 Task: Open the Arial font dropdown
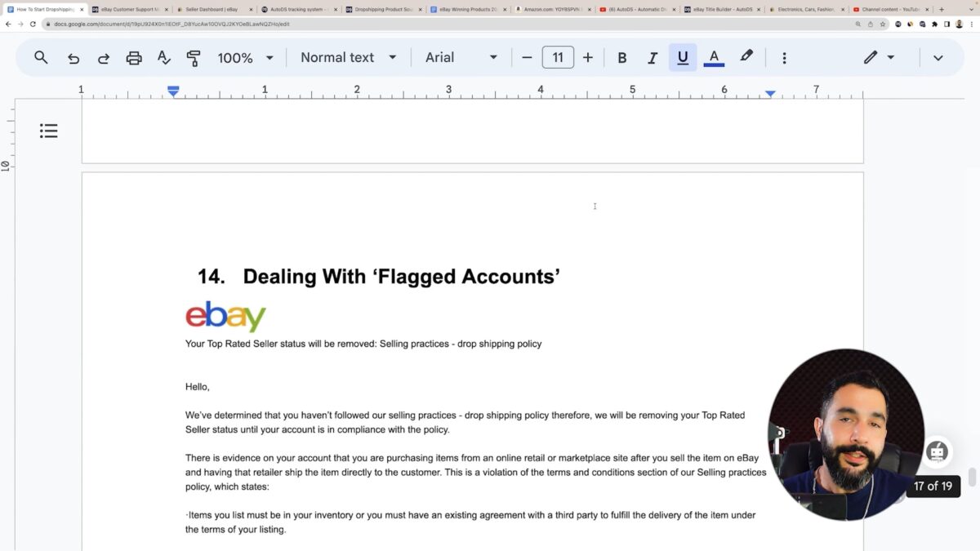click(461, 58)
